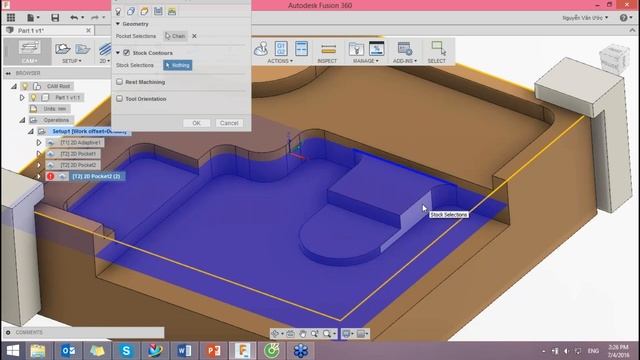Open the ADD-INS dropdown menu
This screenshot has width=640, height=360.
(x=405, y=61)
